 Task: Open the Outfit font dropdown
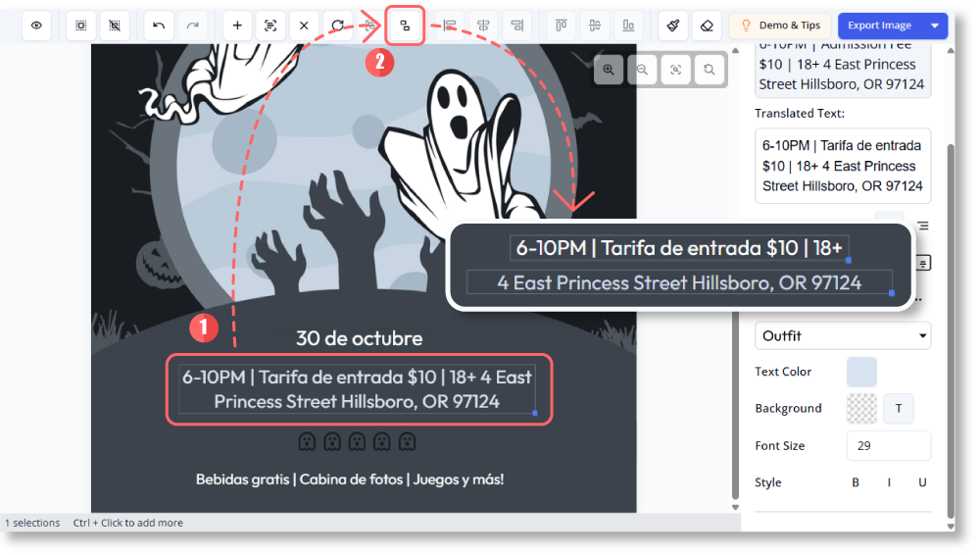pos(842,335)
